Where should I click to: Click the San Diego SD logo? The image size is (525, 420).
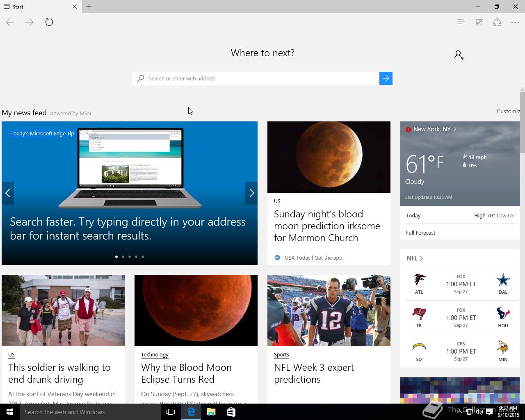point(419,347)
